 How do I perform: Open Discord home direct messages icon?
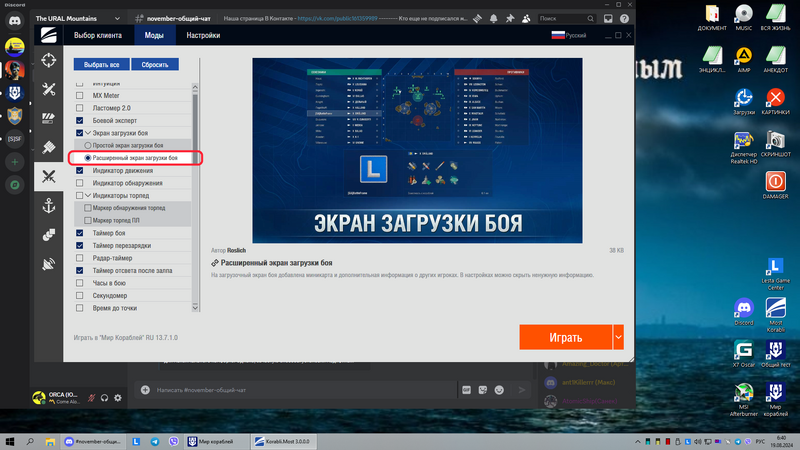click(15, 21)
